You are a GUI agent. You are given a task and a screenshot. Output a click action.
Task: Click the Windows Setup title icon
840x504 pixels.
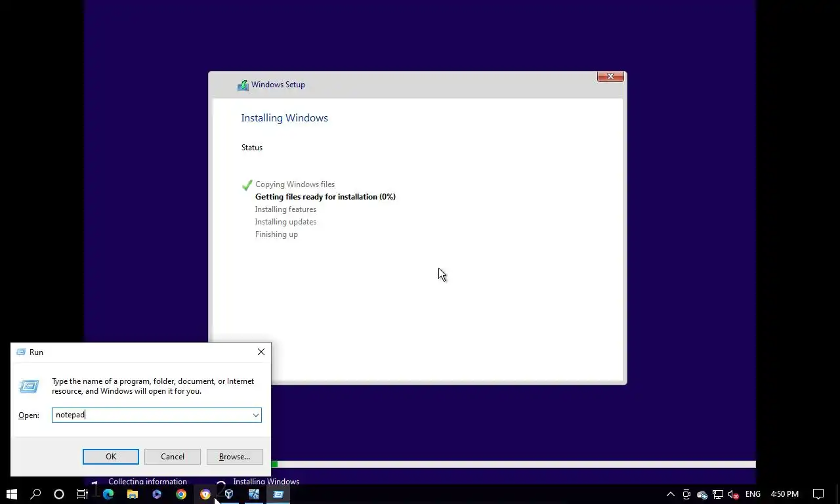(x=243, y=85)
